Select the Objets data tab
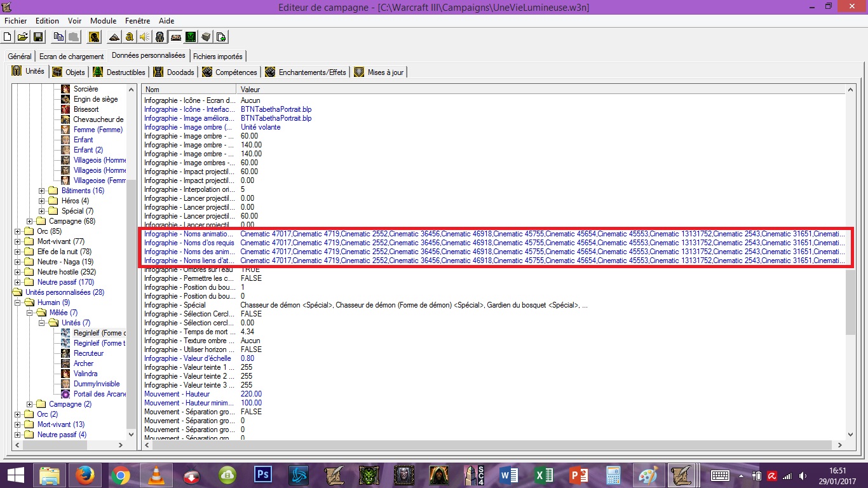This screenshot has height=488, width=868. coord(69,72)
